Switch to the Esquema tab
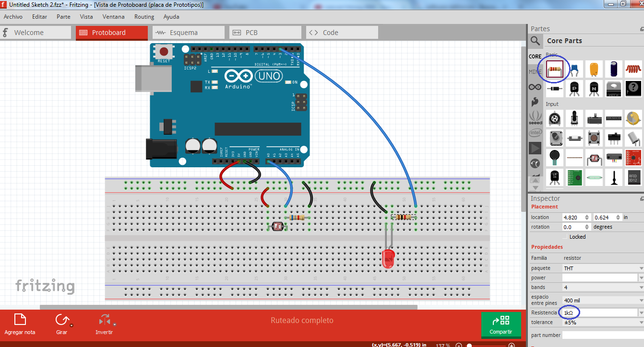This screenshot has height=347, width=644. tap(188, 32)
